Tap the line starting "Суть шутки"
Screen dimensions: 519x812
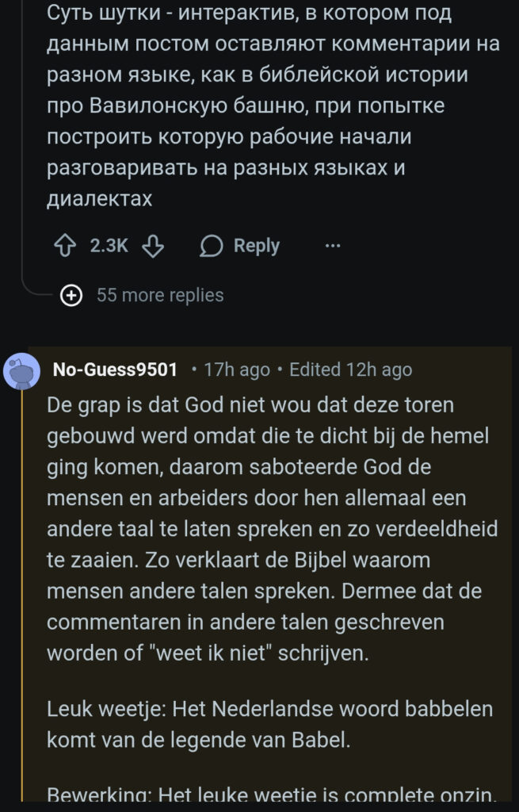pyautogui.click(x=239, y=13)
